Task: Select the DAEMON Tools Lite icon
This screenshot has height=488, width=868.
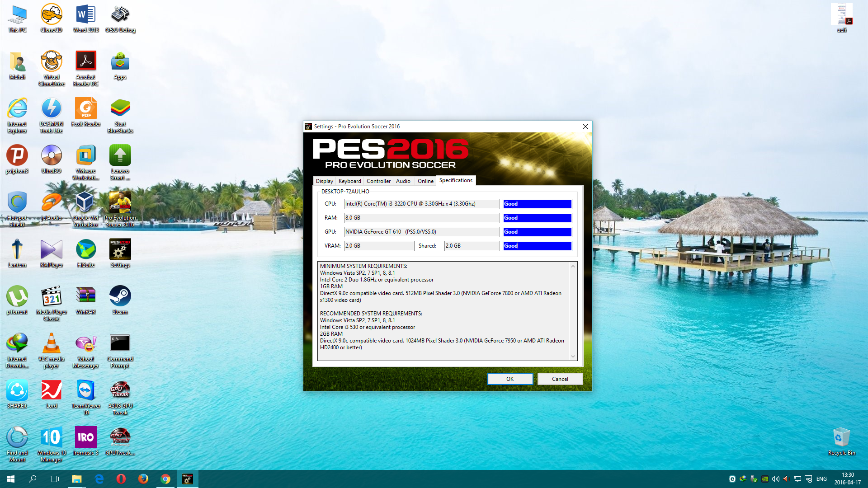Action: 51,115
